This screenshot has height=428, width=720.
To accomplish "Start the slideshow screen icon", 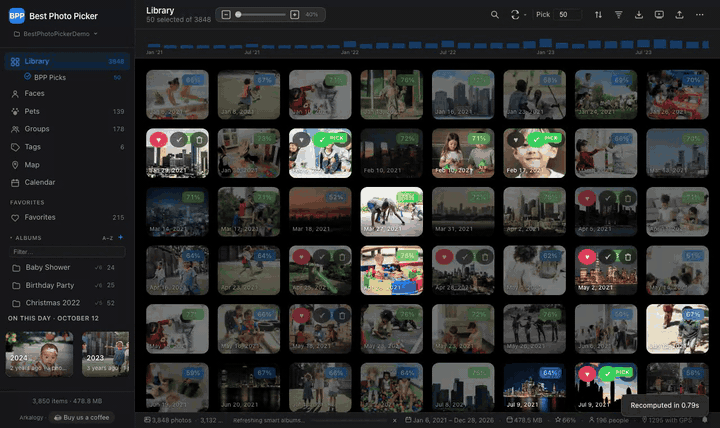I will point(659,15).
